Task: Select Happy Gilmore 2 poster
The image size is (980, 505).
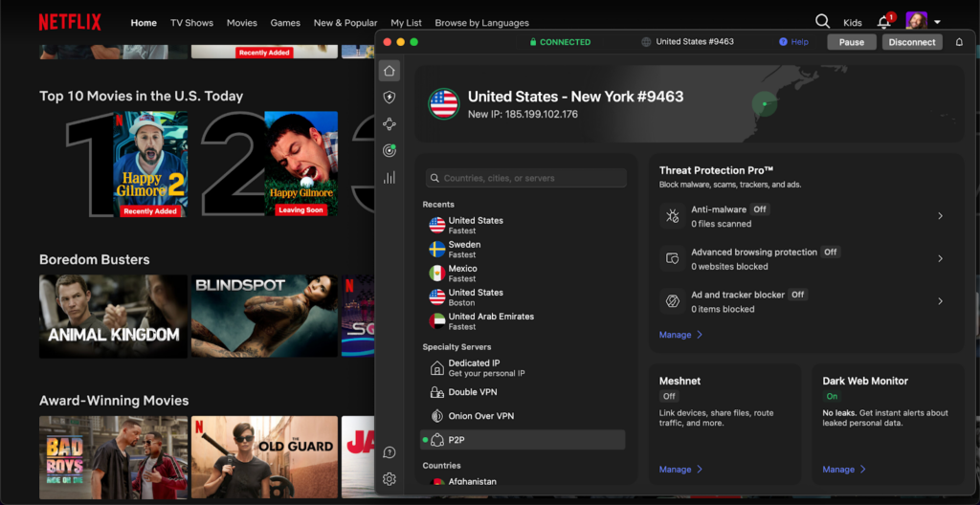Action: tap(150, 165)
